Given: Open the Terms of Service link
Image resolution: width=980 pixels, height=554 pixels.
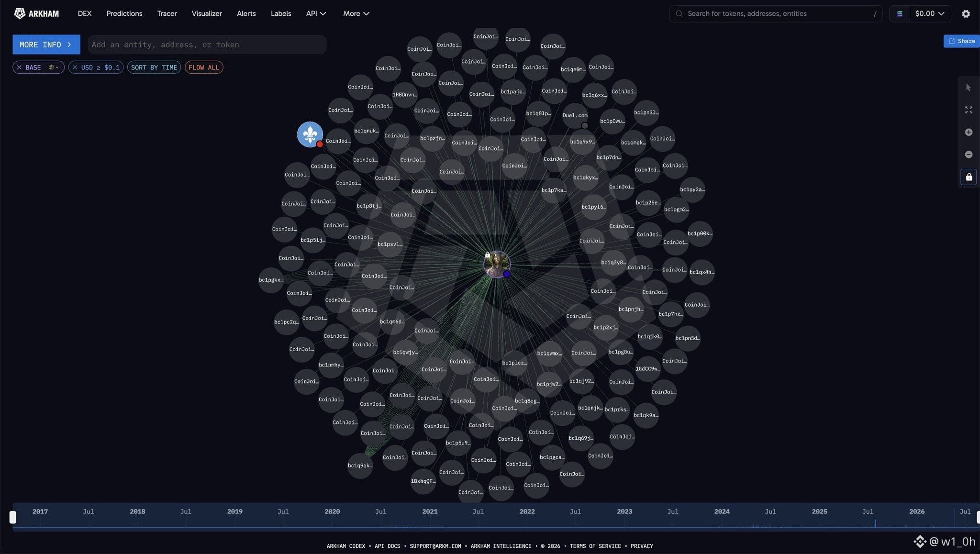Looking at the screenshot, I should [595, 546].
